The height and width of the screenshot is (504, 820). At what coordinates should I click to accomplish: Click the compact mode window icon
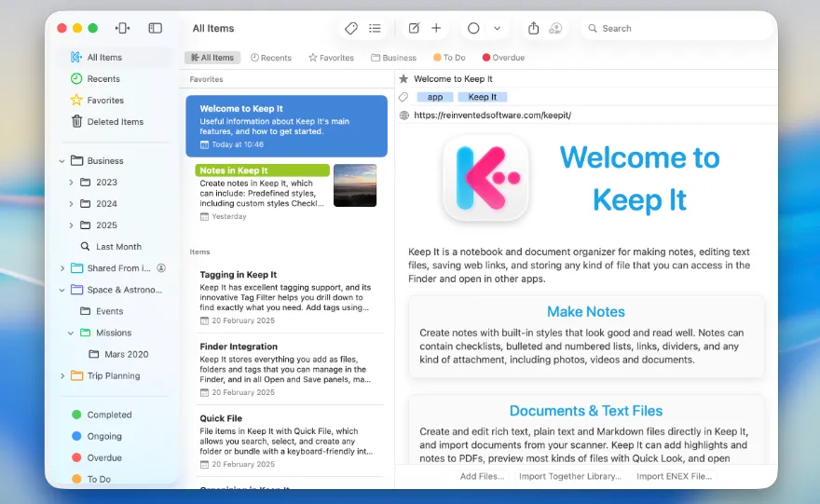click(x=122, y=28)
